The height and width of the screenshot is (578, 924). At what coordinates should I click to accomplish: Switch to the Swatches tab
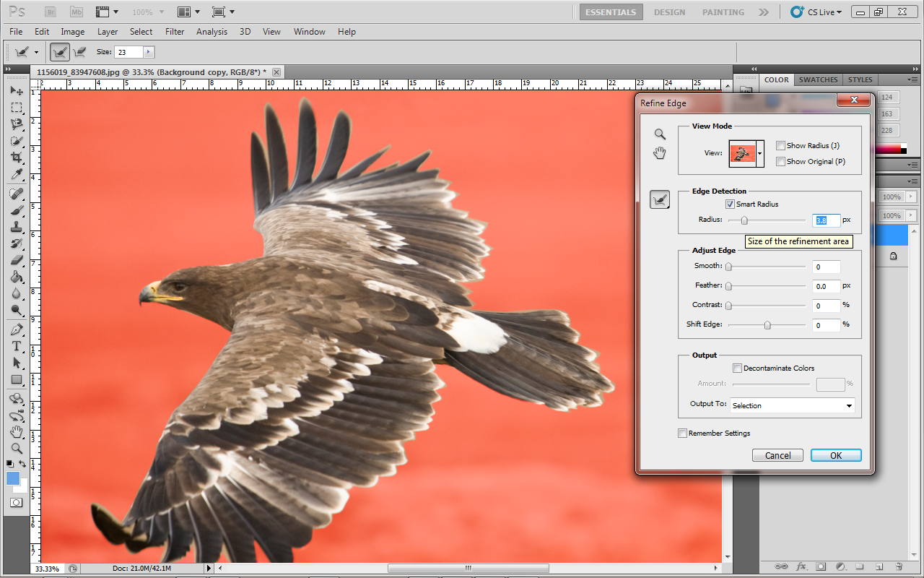coord(818,80)
